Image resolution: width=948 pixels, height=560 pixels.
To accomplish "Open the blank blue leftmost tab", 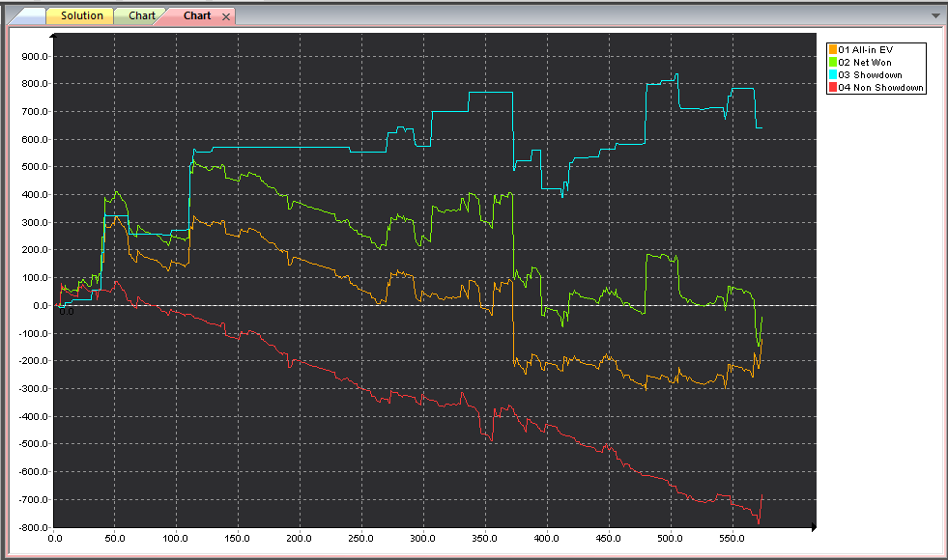I will click(28, 16).
